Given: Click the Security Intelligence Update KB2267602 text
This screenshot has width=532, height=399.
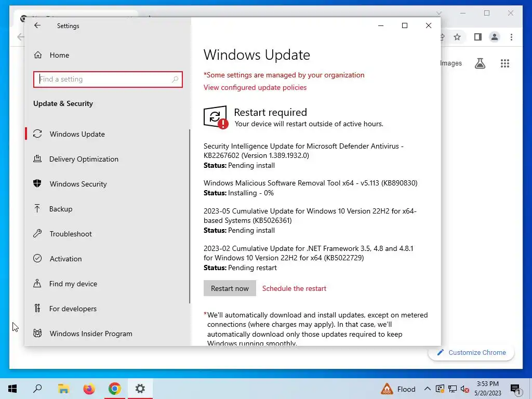Looking at the screenshot, I should [303, 151].
